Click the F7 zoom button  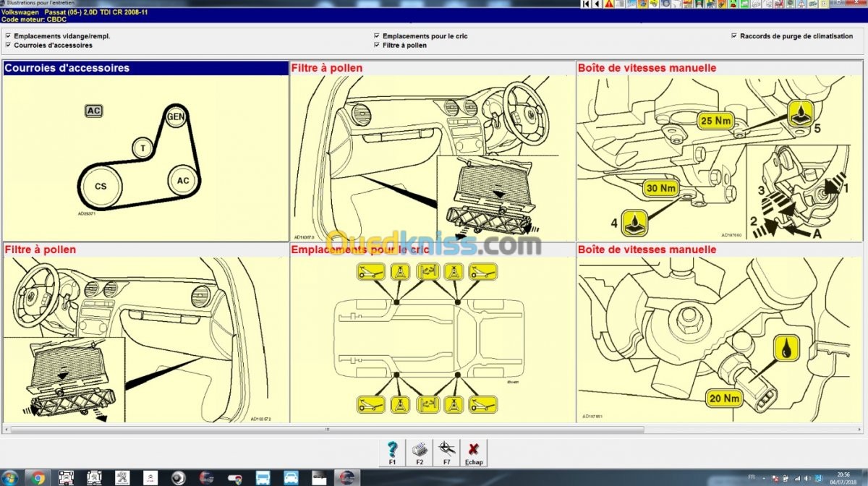446,453
